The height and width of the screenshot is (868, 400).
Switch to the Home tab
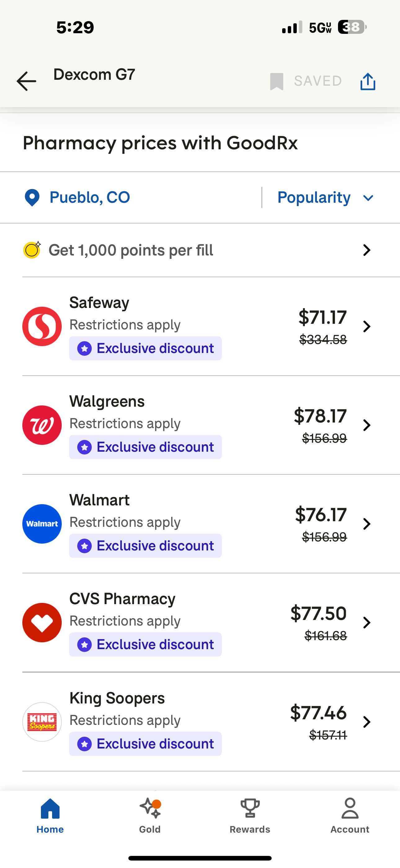pos(50,816)
